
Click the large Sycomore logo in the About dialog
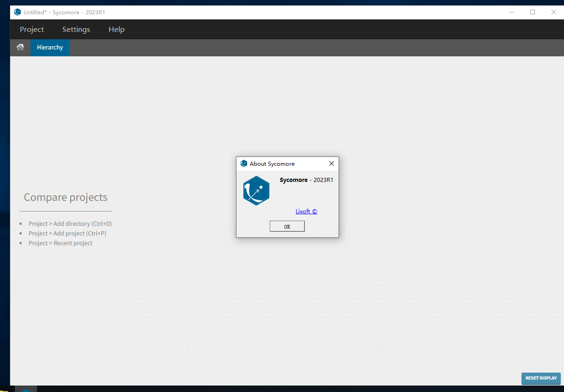point(256,190)
